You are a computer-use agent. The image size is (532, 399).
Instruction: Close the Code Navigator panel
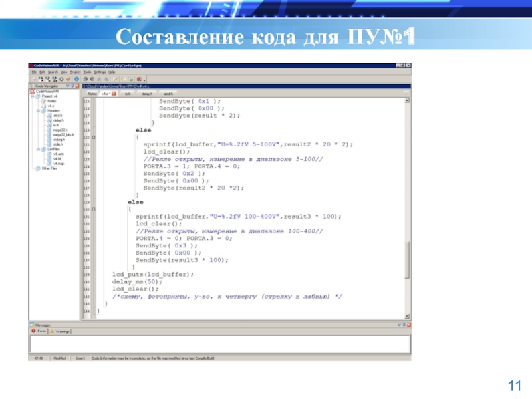[77, 86]
